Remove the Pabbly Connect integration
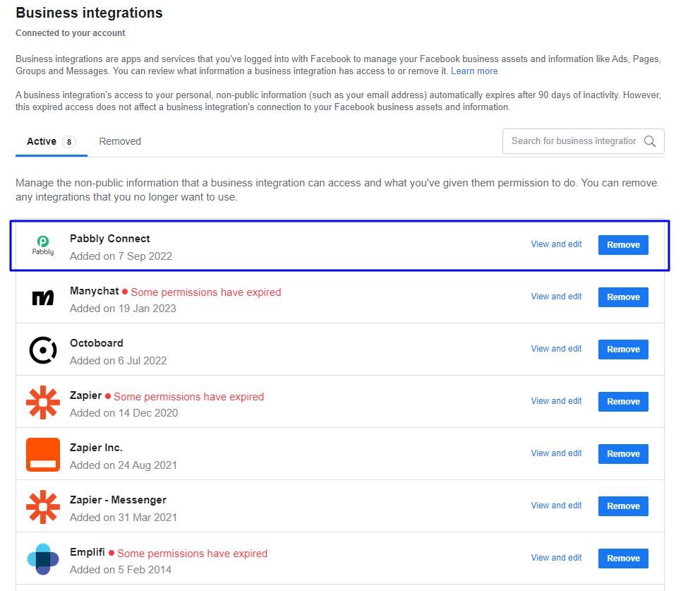This screenshot has height=591, width=700. (x=623, y=245)
